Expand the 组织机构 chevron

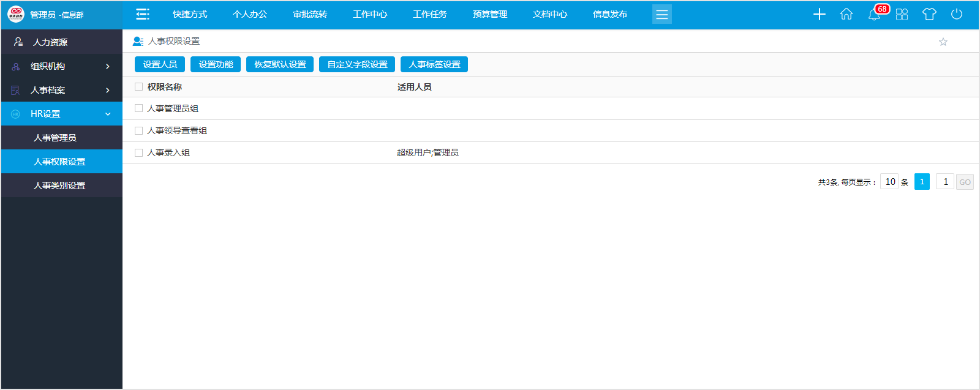pos(108,66)
